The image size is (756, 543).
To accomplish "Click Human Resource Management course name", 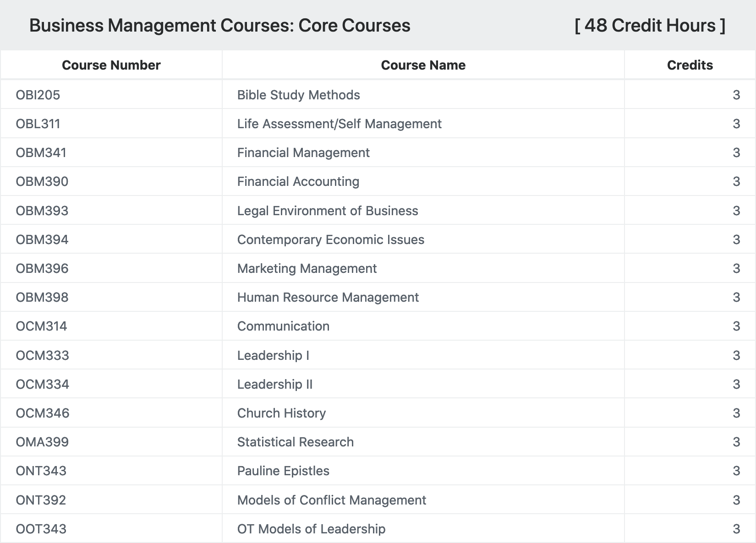I will point(328,297).
